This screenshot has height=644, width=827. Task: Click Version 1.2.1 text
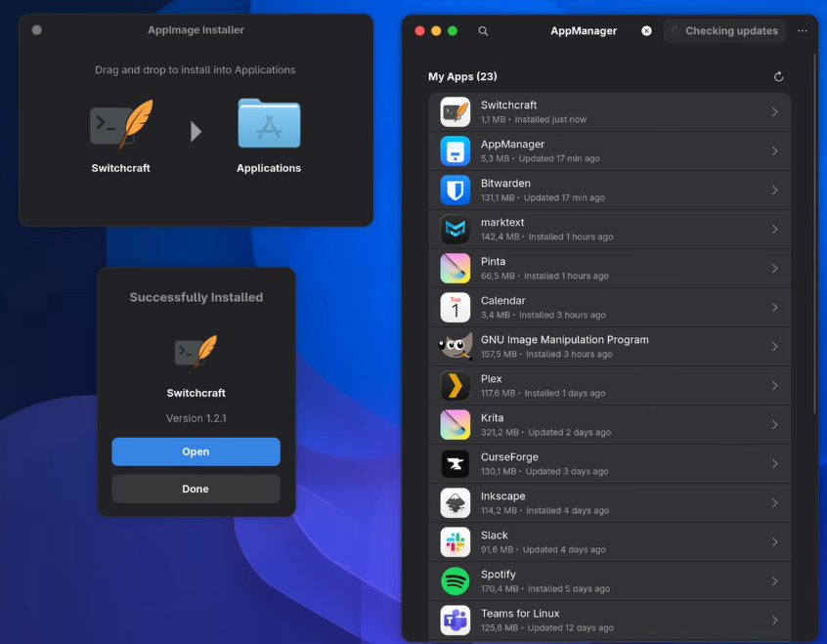click(196, 418)
